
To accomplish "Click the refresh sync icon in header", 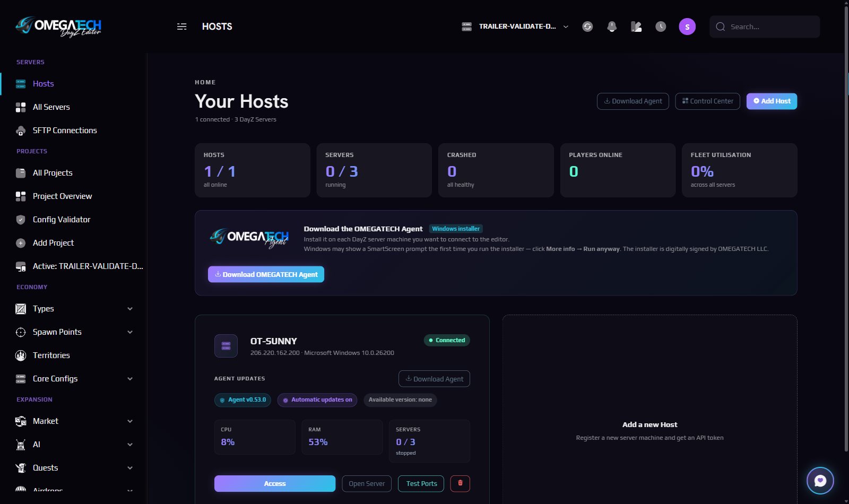I will tap(587, 27).
